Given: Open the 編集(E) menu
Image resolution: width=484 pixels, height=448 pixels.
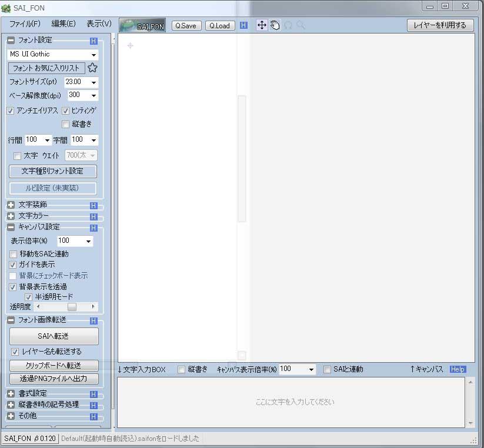Looking at the screenshot, I should 64,24.
